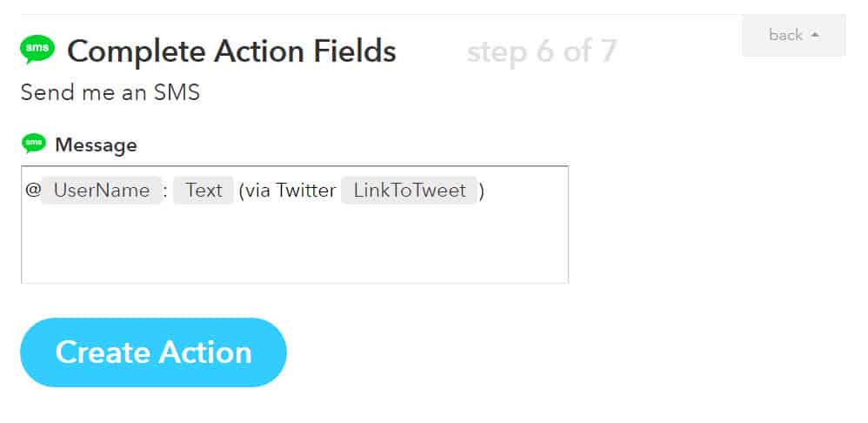868x423 pixels.
Task: Select the LinkToTweet ingredient tag
Action: 410,191
